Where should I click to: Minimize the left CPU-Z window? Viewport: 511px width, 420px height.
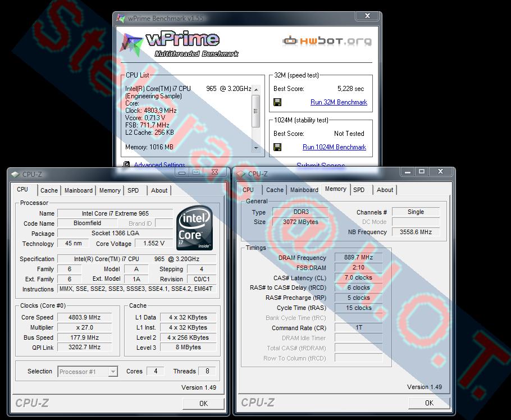(x=182, y=172)
